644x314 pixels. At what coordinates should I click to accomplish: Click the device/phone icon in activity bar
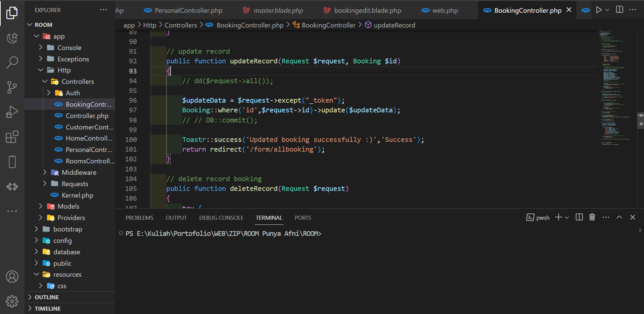coord(12,162)
